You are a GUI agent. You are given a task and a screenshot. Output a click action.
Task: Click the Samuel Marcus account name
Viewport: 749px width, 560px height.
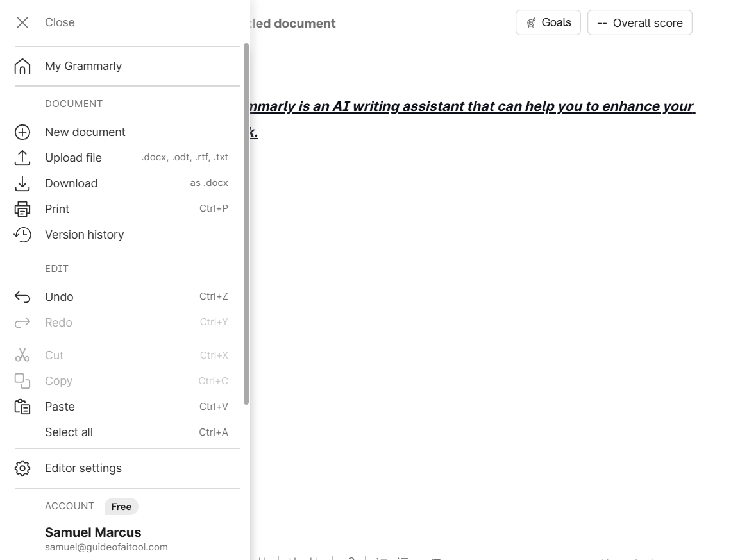coord(93,532)
